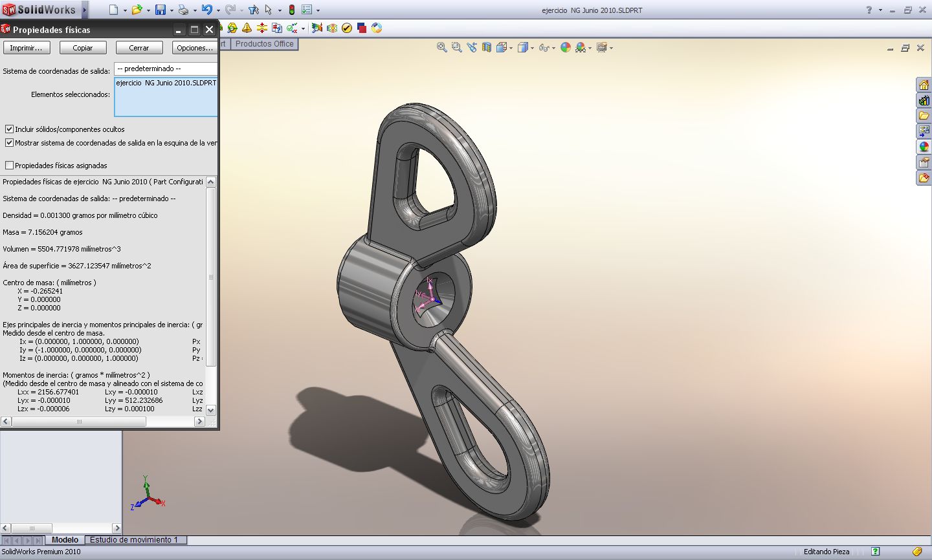Click Editando Pieza in status bar

(827, 552)
